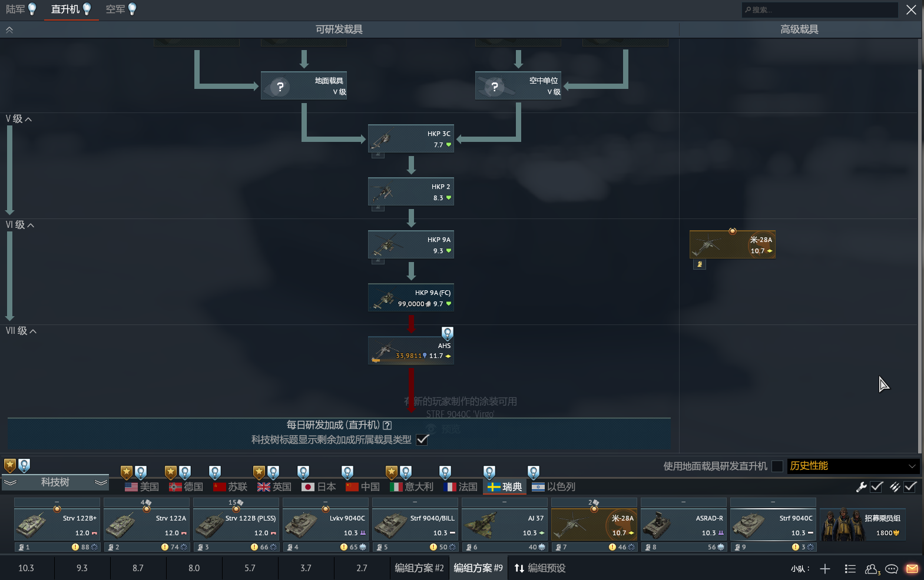Toggle auto-repair checkbox beside wrench
Screen dimensions: 924x580
pyautogui.click(x=876, y=487)
